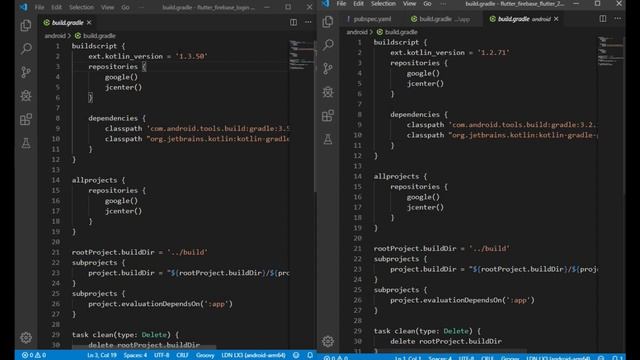Open Manage gear in the right window
The image size is (640, 360).
(328, 341)
